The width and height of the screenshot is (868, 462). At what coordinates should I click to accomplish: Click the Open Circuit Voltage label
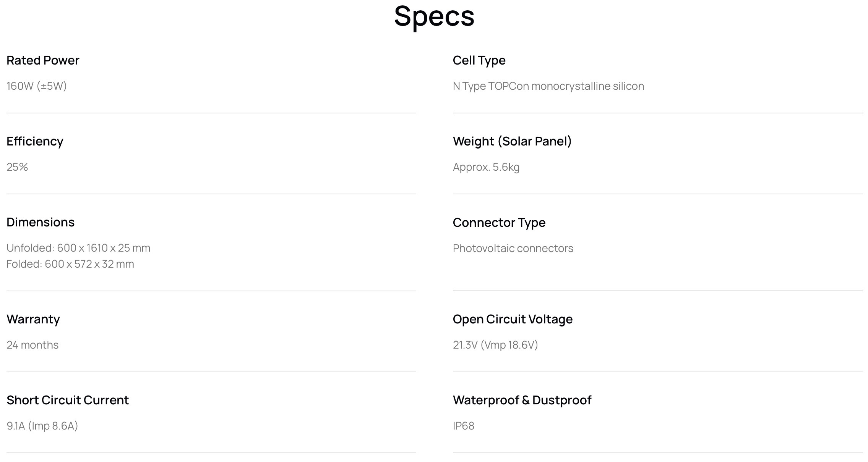[513, 319]
